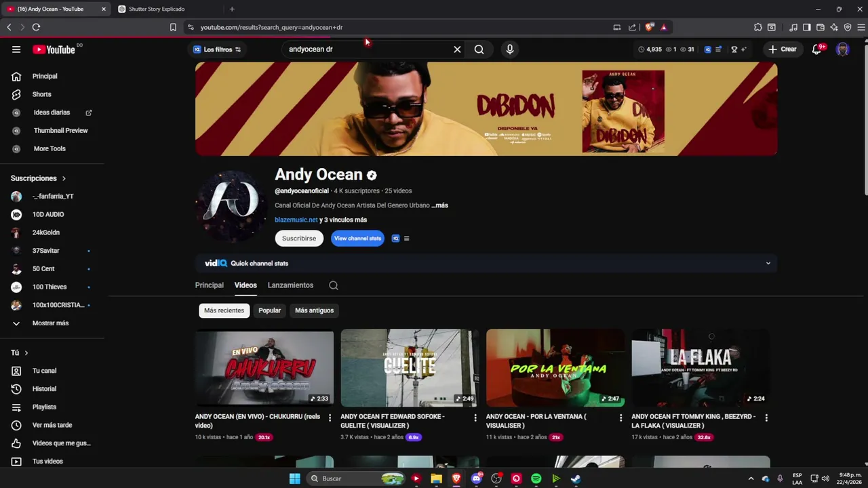The height and width of the screenshot is (488, 868).
Task: Share the page link icon
Action: coord(632,27)
